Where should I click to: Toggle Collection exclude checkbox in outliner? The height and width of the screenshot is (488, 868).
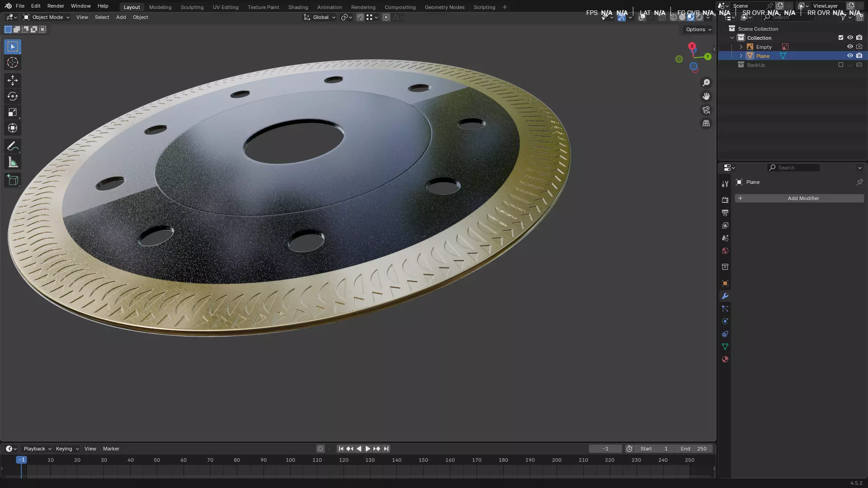tap(841, 38)
